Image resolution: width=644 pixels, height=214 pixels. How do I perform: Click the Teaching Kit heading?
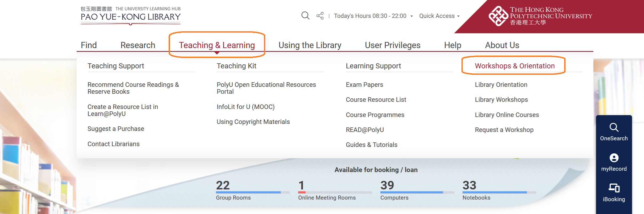tap(236, 66)
